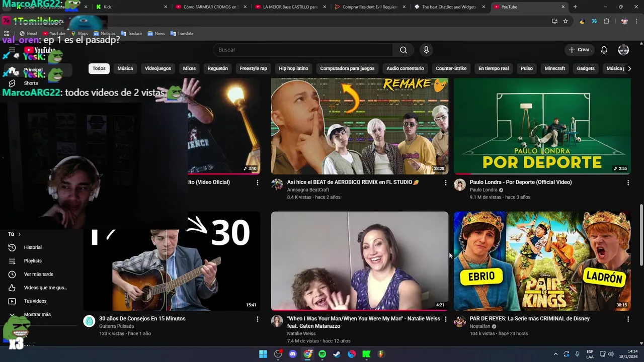
Task: Select the Hip hop latino chip
Action: pyautogui.click(x=294, y=68)
